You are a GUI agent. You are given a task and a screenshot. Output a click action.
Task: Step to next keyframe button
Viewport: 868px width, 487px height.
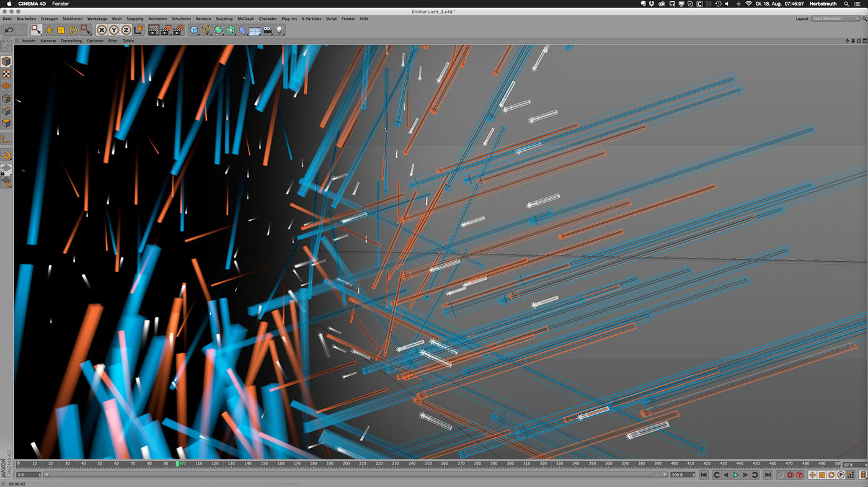pyautogui.click(x=756, y=475)
